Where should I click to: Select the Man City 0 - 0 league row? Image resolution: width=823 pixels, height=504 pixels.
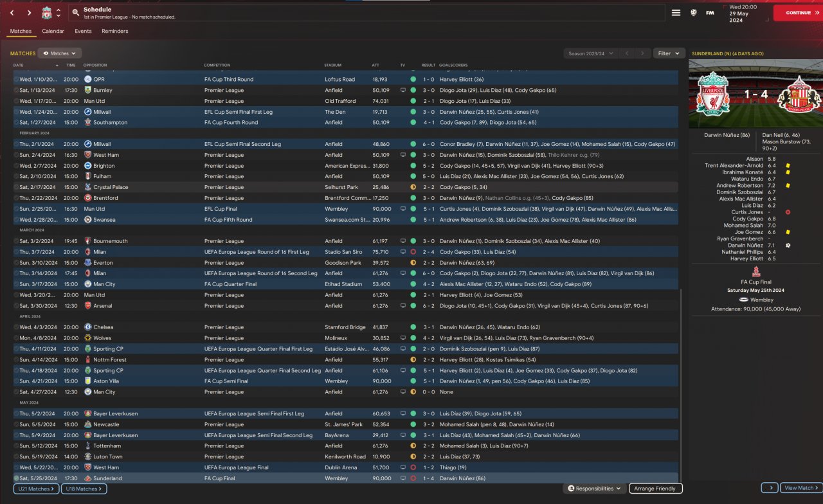(345, 392)
